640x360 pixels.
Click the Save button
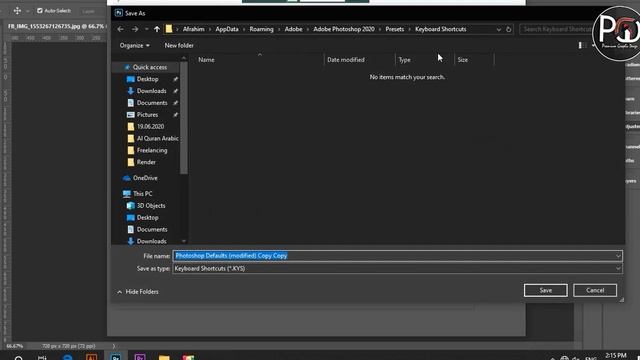(545, 290)
